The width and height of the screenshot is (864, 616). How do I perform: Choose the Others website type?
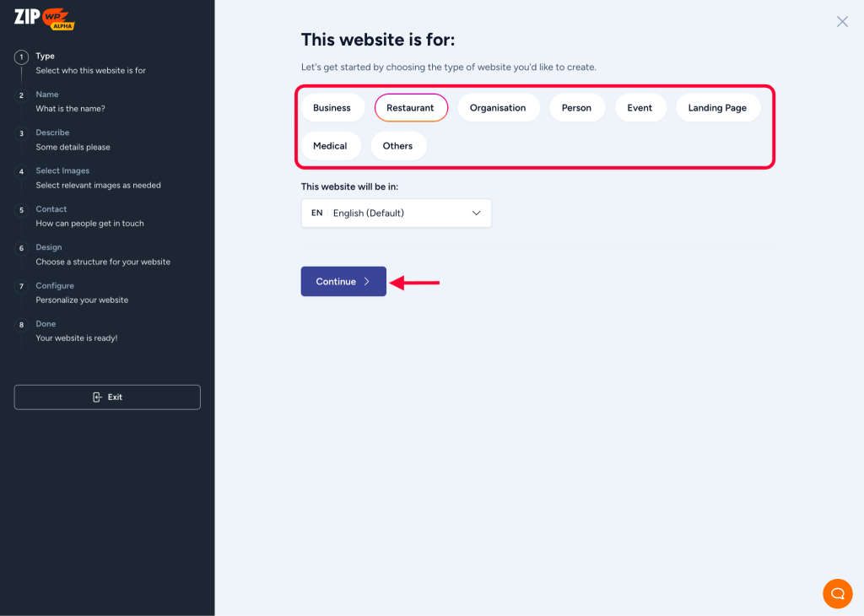pyautogui.click(x=398, y=145)
